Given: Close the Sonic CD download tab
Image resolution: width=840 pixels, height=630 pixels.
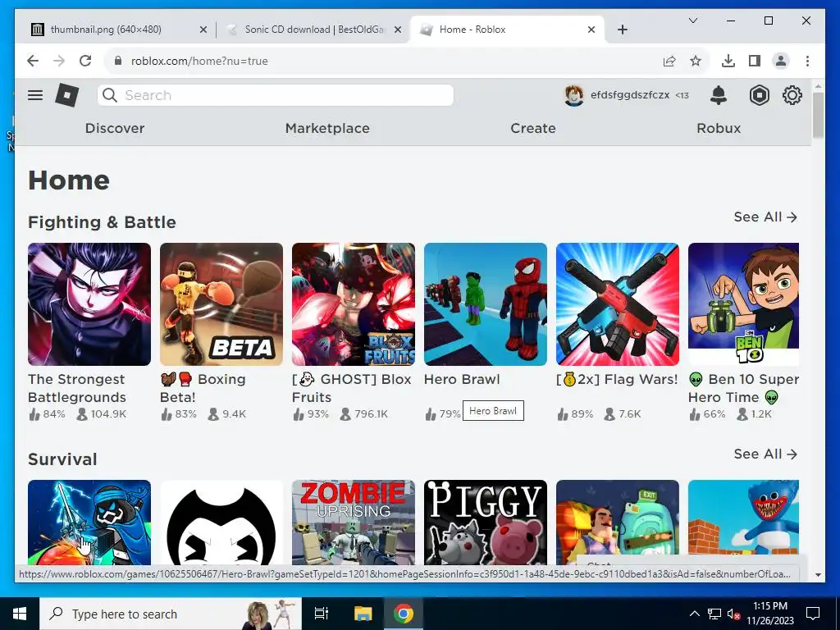Looking at the screenshot, I should (398, 30).
